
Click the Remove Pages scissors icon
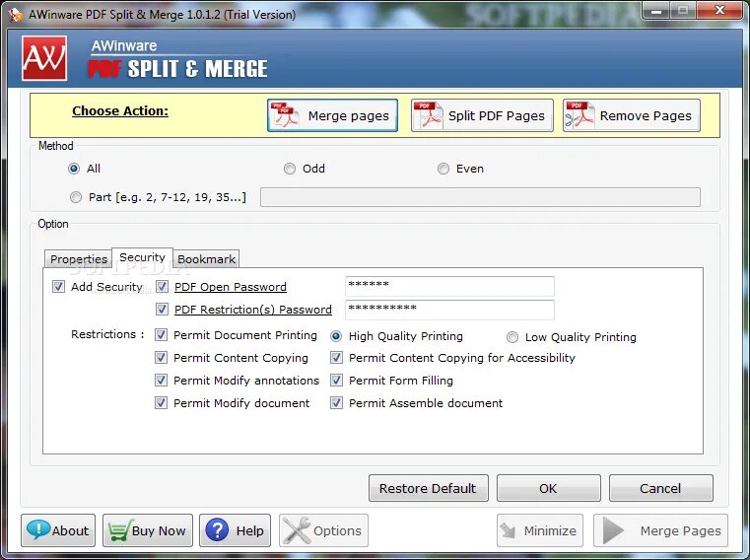(x=580, y=115)
